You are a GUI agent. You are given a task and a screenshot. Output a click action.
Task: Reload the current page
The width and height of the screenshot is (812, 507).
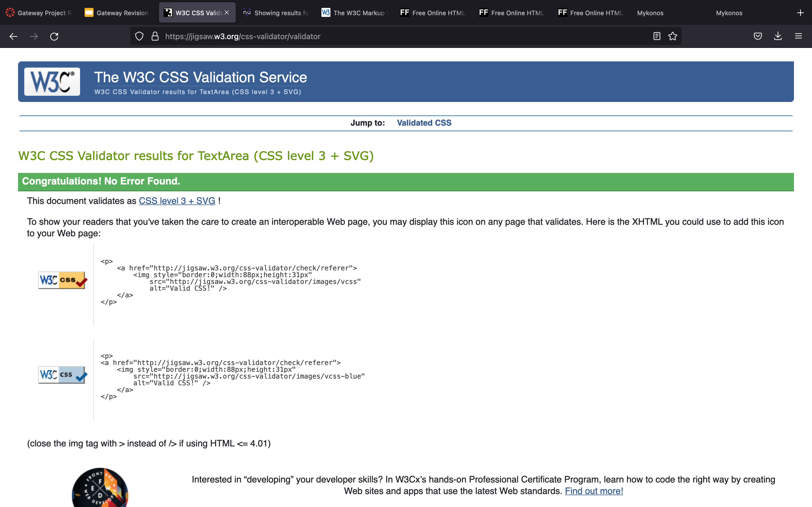point(54,36)
